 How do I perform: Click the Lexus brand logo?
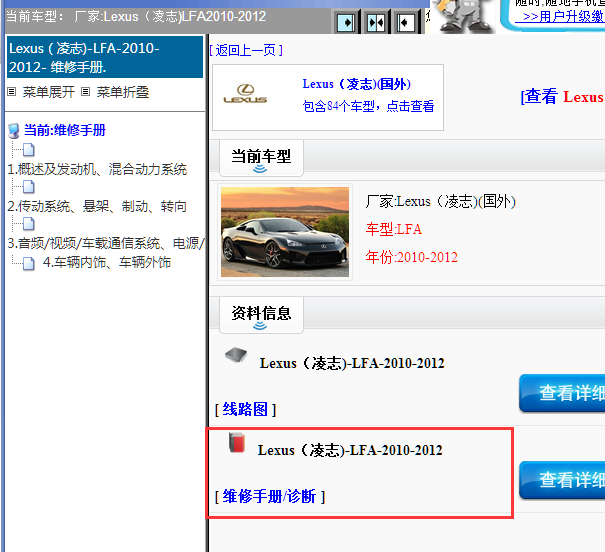(245, 94)
